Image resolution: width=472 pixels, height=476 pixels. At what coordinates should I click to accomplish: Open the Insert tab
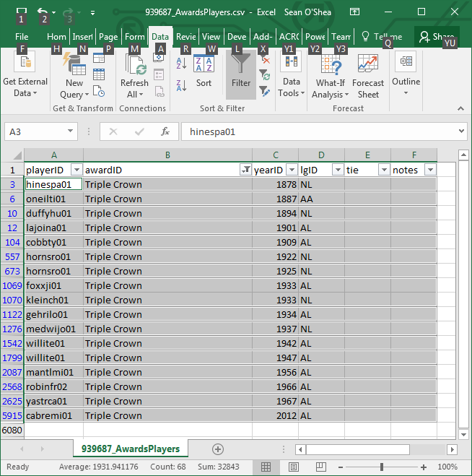coord(82,37)
